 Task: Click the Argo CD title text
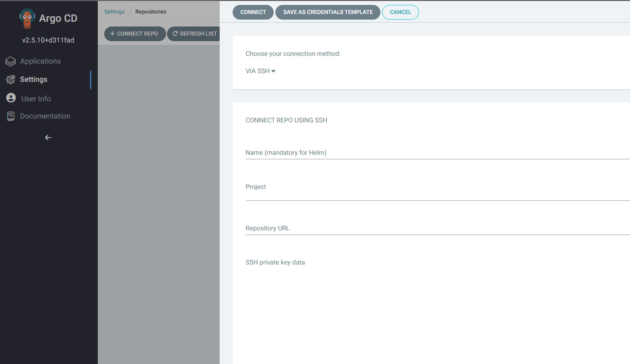pos(58,18)
